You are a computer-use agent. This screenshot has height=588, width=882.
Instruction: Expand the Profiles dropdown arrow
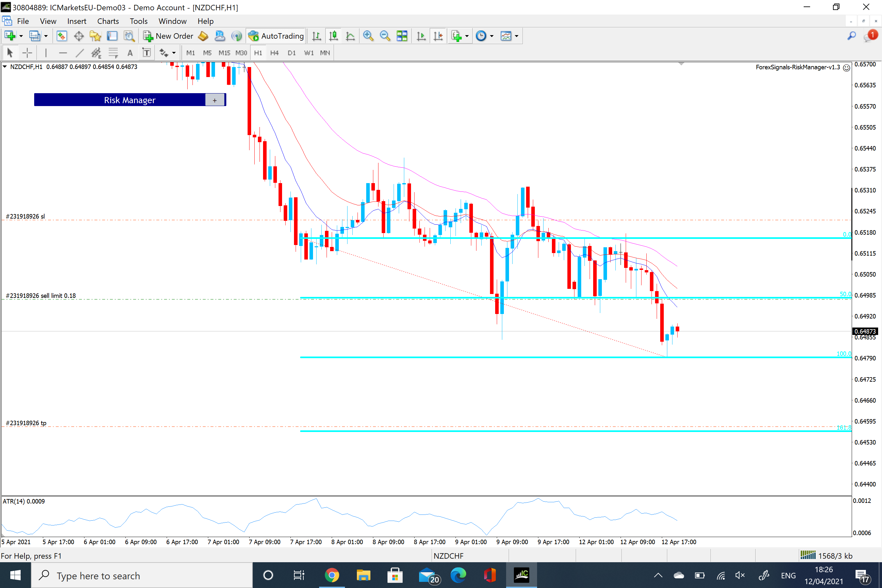click(x=46, y=36)
